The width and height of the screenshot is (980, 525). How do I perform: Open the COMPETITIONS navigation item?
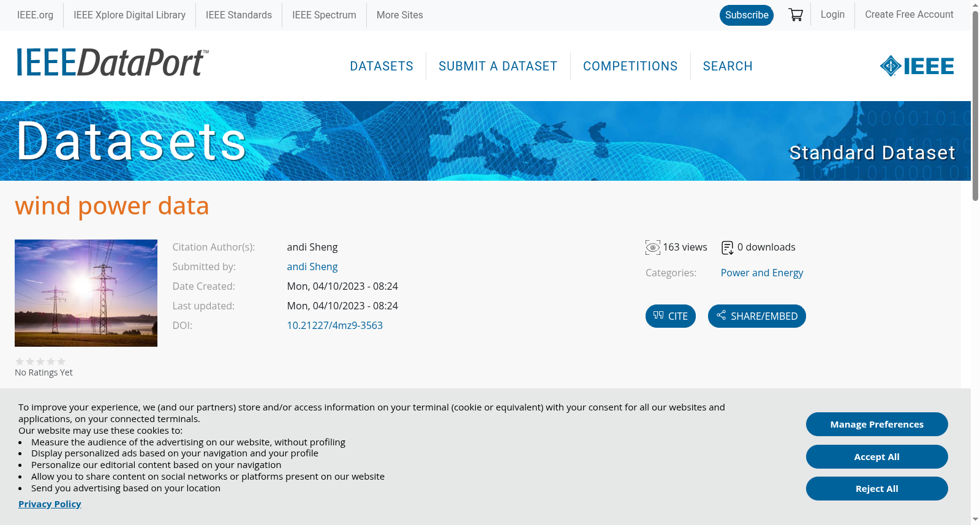coord(630,66)
